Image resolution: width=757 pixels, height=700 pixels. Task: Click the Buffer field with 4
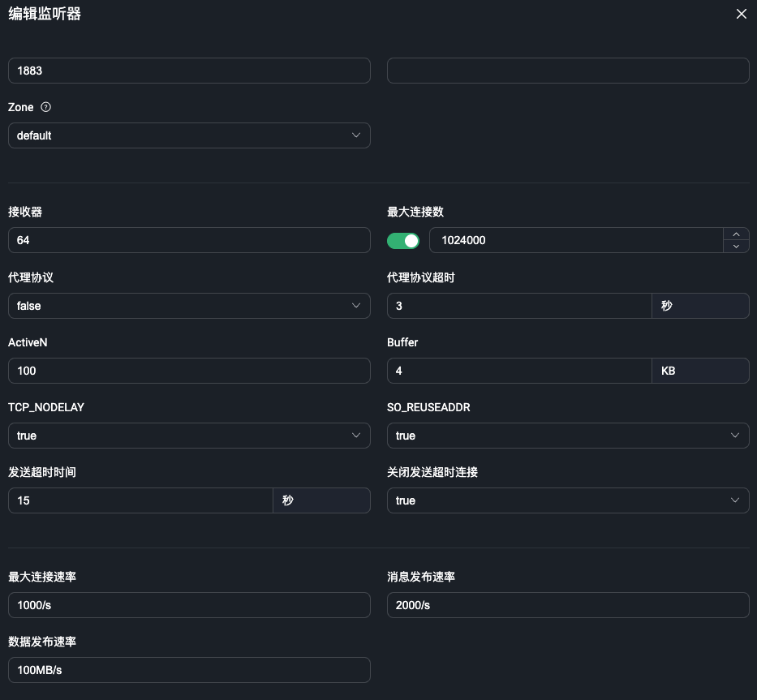pyautogui.click(x=519, y=371)
